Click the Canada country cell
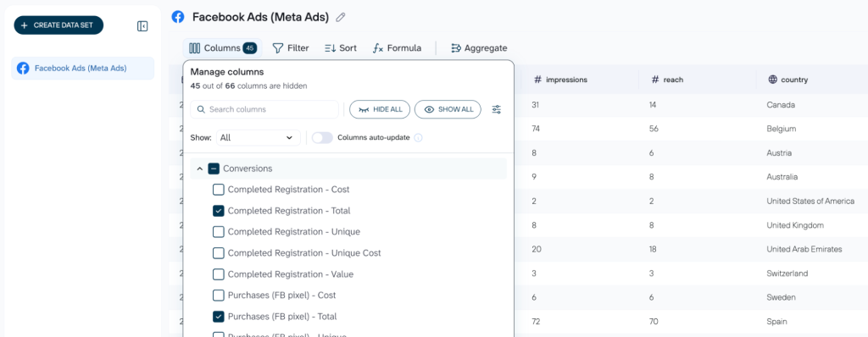This screenshot has width=868, height=337. coord(781,105)
